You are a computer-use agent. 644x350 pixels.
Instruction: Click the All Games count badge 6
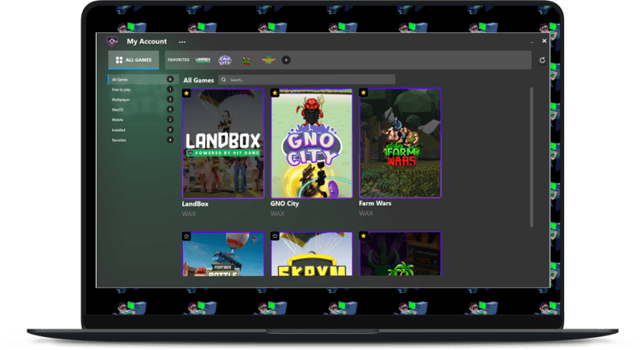(x=170, y=79)
